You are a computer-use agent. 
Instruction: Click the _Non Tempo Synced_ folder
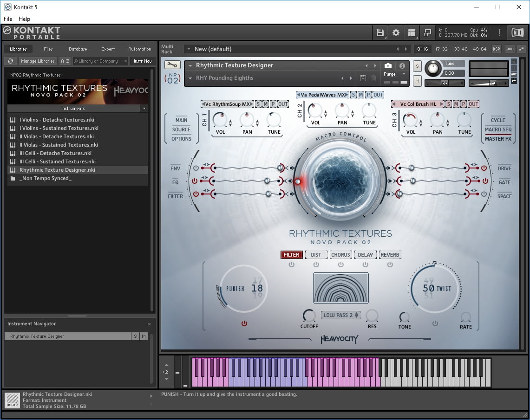click(46, 178)
